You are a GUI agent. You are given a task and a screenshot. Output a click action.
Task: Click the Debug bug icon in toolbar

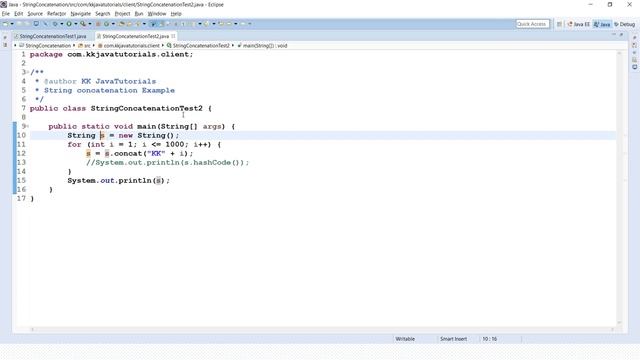(55, 24)
